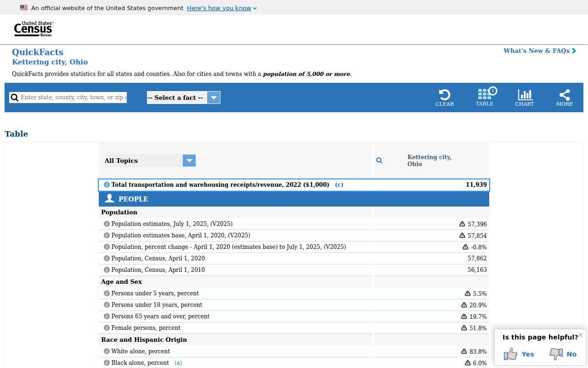The image size is (588, 368).
Task: Click the 'Age and Sex' subsection heading
Action: coord(121,282)
